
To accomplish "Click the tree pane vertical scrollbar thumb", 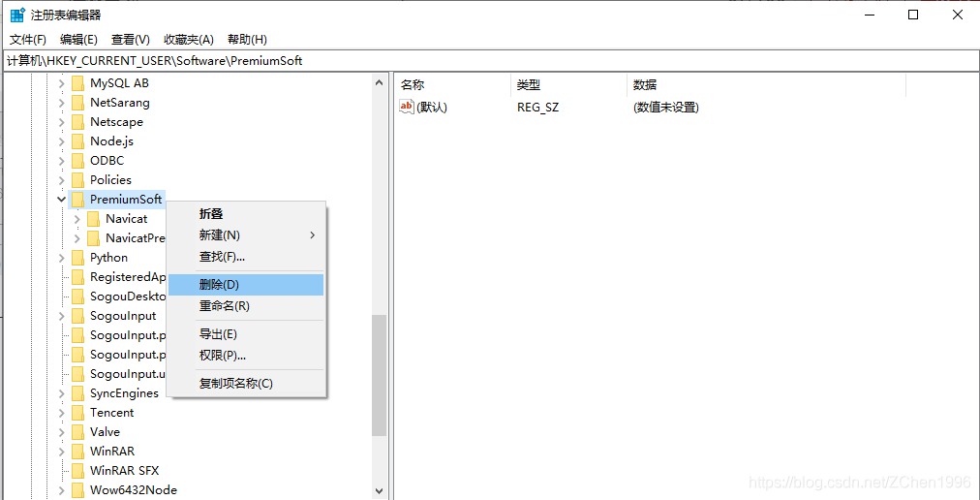I will click(379, 375).
